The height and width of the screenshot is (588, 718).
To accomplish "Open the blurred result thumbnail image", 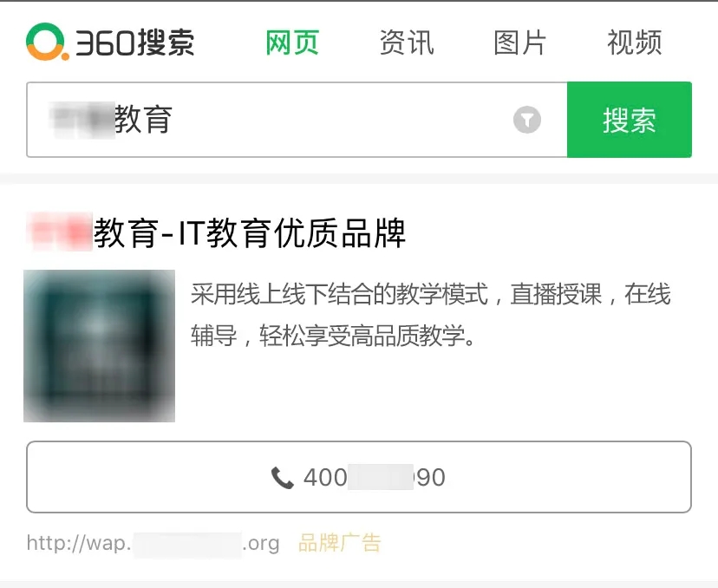I will pyautogui.click(x=100, y=346).
